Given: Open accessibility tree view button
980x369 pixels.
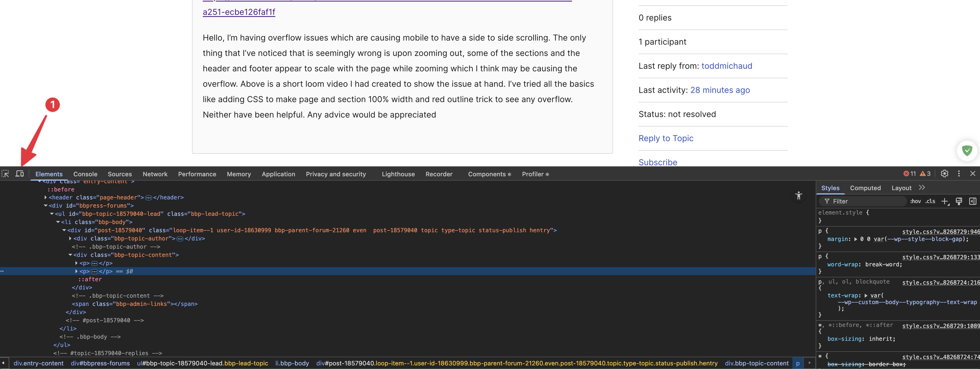Looking at the screenshot, I should point(799,196).
